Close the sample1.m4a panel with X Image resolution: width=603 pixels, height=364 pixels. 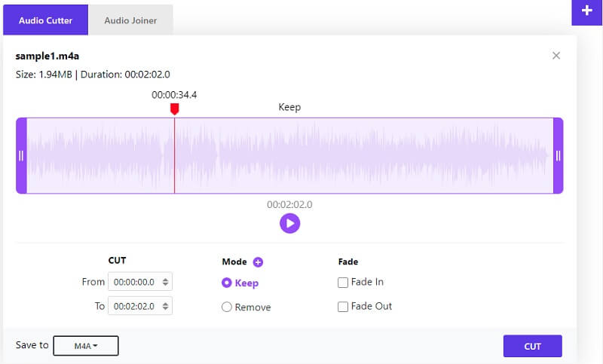coord(556,56)
